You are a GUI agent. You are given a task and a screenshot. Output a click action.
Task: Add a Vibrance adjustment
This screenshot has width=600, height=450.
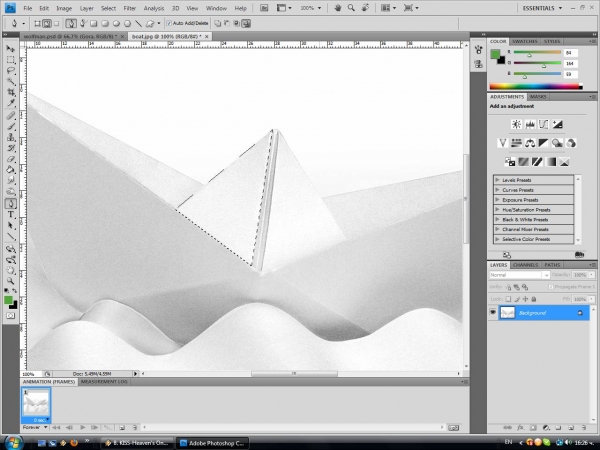coord(502,143)
